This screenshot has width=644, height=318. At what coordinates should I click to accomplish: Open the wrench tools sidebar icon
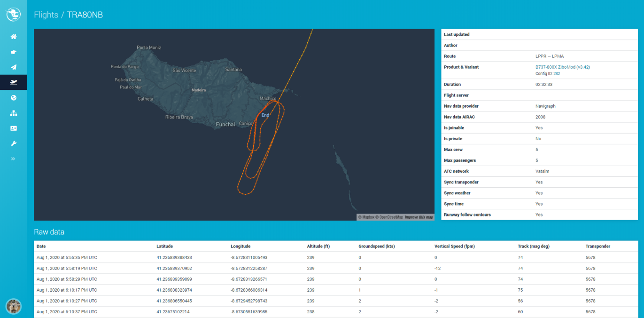click(14, 143)
